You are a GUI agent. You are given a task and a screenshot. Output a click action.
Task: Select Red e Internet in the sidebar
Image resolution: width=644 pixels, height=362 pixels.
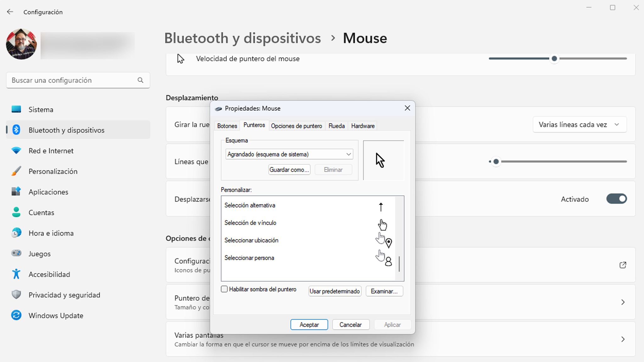(51, 151)
